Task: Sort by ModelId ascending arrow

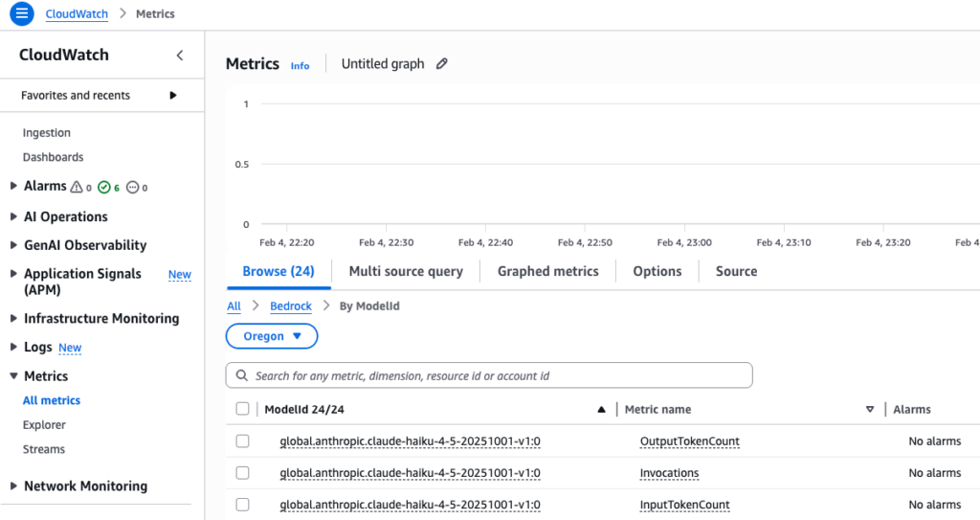Action: pyautogui.click(x=601, y=409)
